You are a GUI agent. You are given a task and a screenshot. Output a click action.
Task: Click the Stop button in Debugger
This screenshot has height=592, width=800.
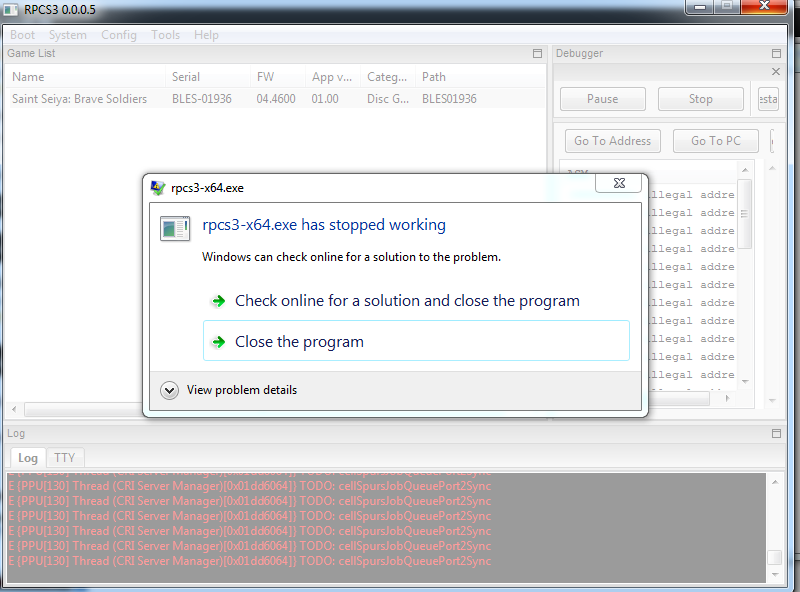pyautogui.click(x=701, y=99)
